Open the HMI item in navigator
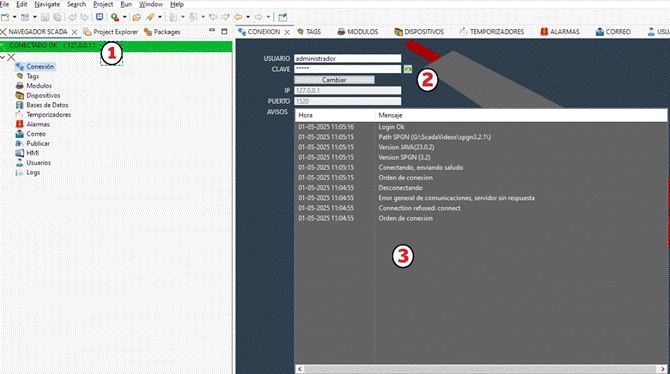Viewport: 670px width, 374px height. pyautogui.click(x=32, y=153)
